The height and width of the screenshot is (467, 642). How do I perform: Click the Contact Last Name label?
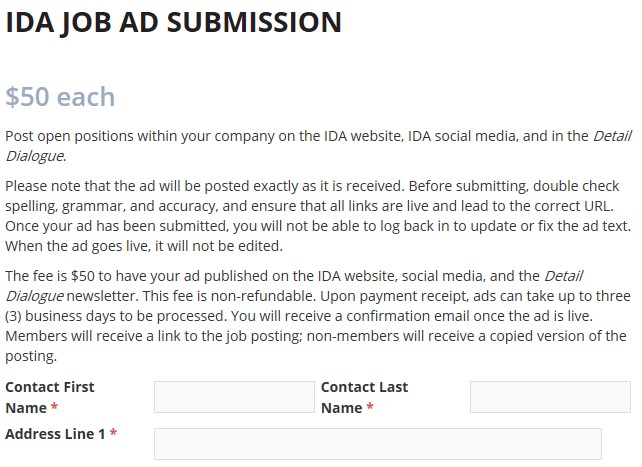364,397
